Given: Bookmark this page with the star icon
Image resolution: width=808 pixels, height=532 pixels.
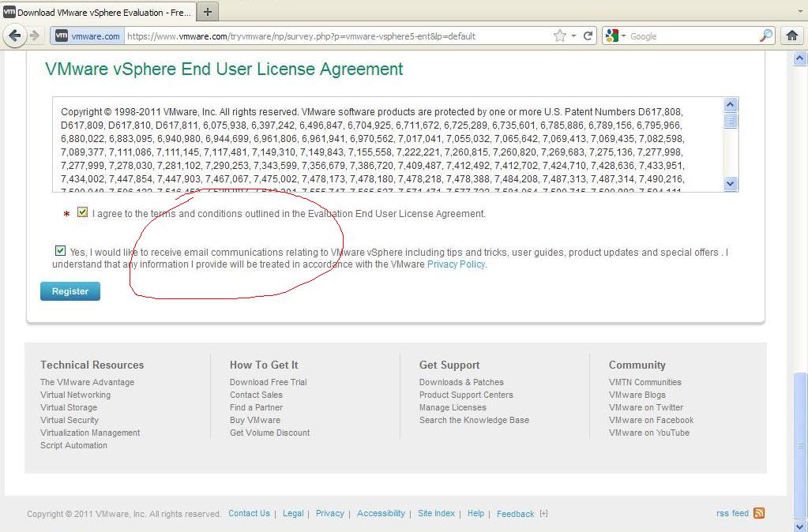Looking at the screenshot, I should (x=560, y=36).
